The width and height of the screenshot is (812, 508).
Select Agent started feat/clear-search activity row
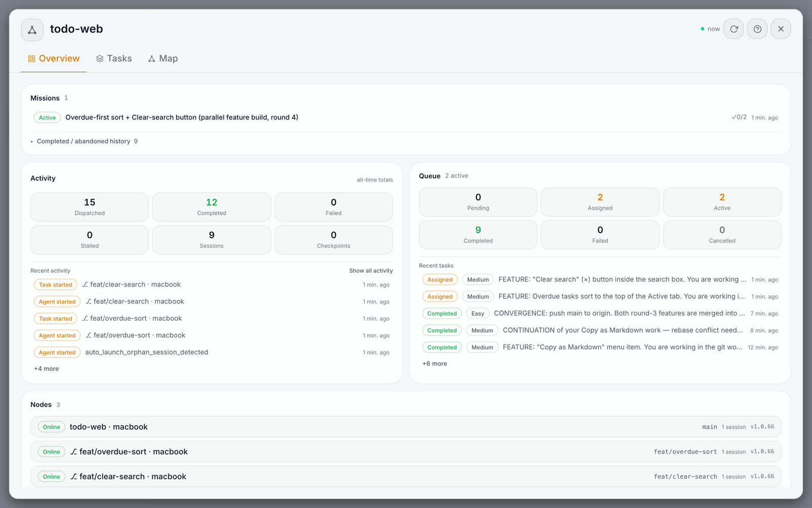(x=212, y=302)
